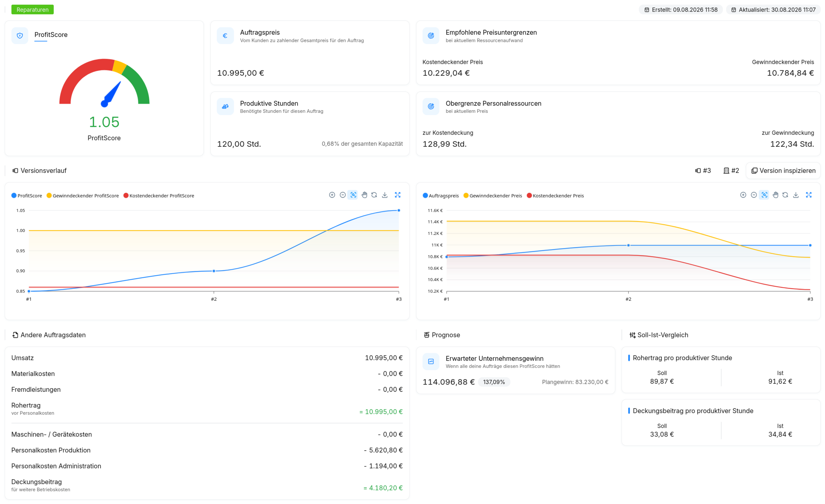825x504 pixels.
Task: Click the target icon beside Empfohlene Preisuntergrenzen
Action: click(x=431, y=36)
